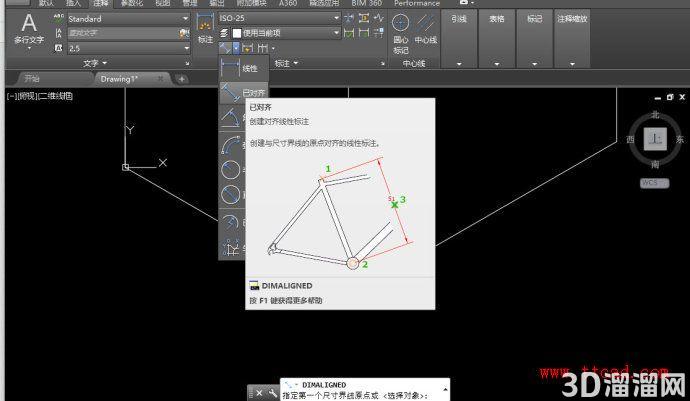Viewport: 690px width, 401px height.
Task: Select the 圆心标记 center mark tool
Action: [400, 33]
